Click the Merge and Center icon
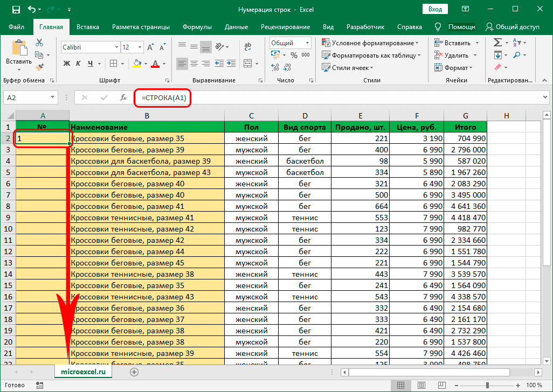The width and height of the screenshot is (553, 392). (248, 64)
